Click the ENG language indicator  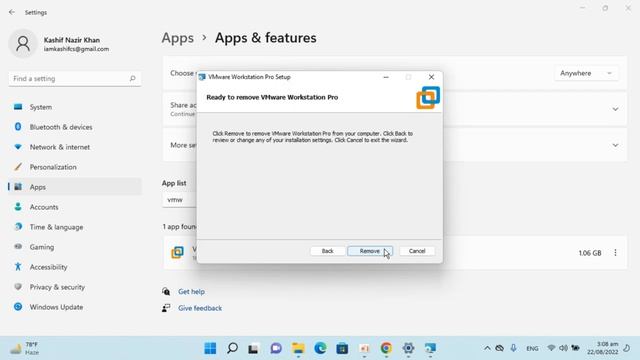(x=532, y=349)
